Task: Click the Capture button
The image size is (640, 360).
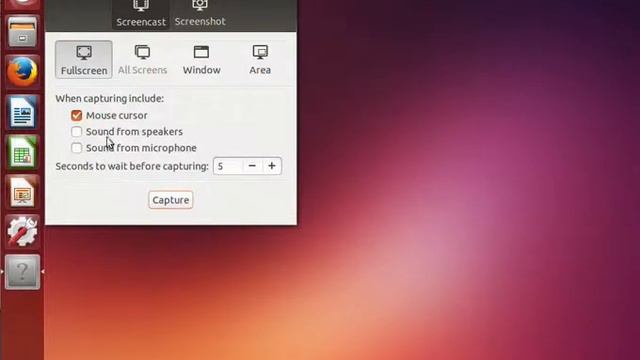Action: pos(171,200)
